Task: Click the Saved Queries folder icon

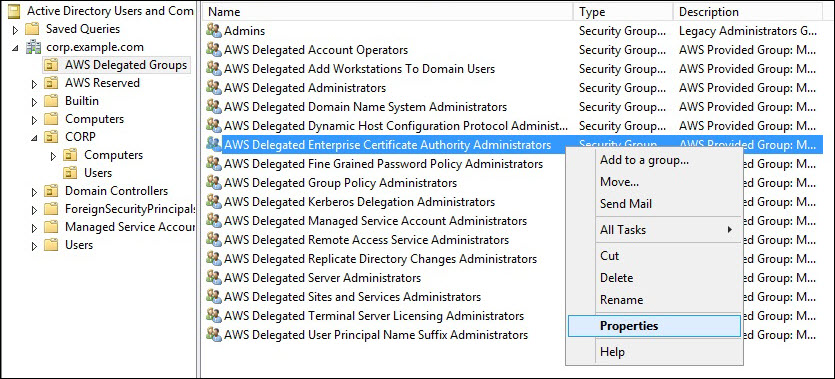Action: point(33,29)
